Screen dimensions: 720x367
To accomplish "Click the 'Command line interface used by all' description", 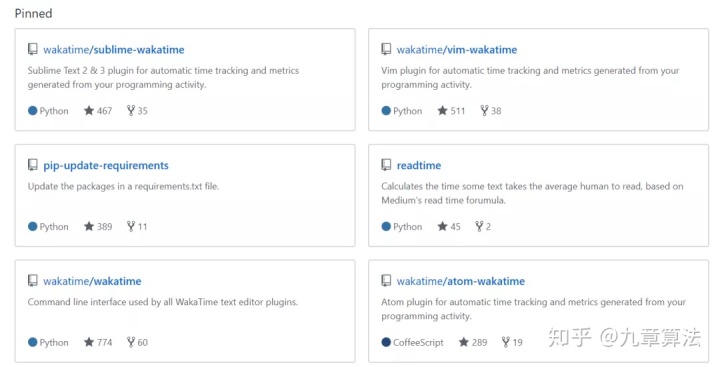I will point(163,302).
